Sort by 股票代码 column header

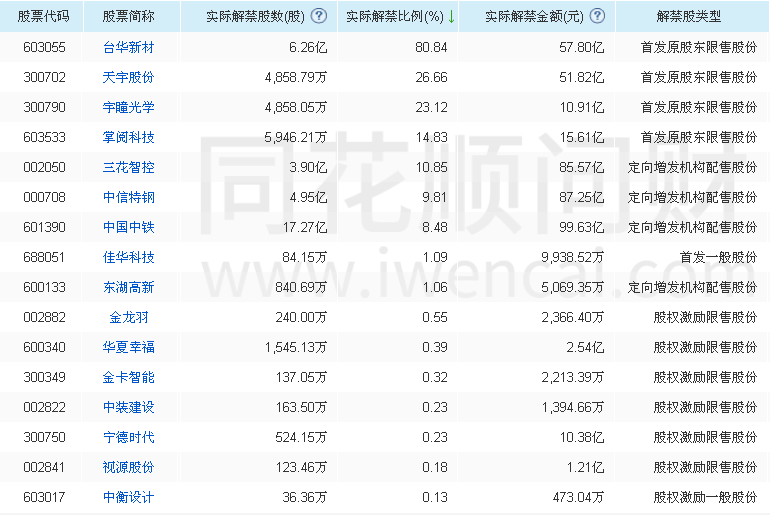click(x=43, y=16)
